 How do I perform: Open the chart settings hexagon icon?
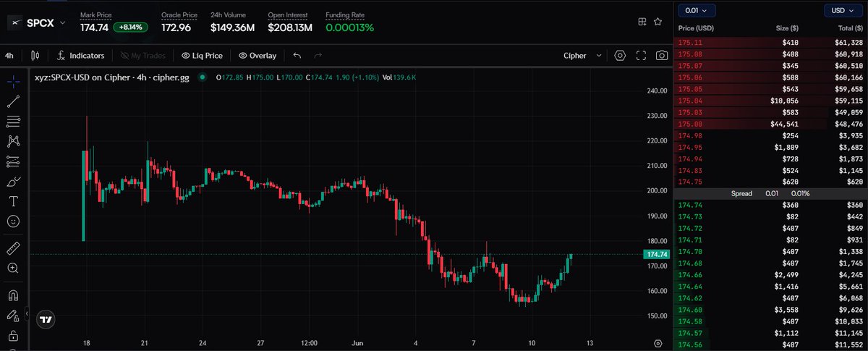pyautogui.click(x=621, y=55)
